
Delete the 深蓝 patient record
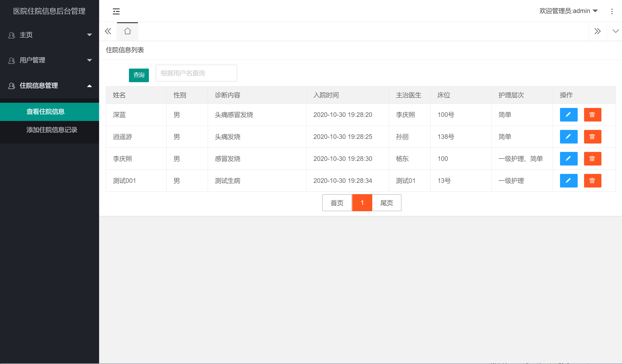coord(592,115)
